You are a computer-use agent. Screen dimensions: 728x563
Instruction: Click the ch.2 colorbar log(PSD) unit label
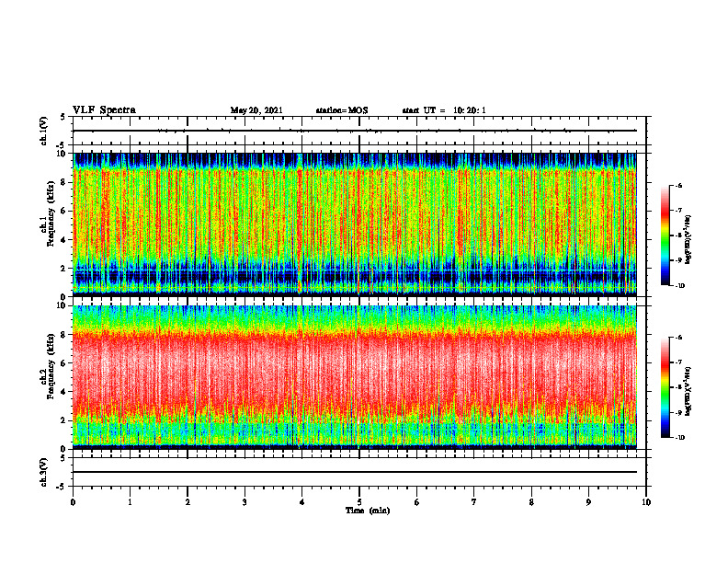click(688, 390)
